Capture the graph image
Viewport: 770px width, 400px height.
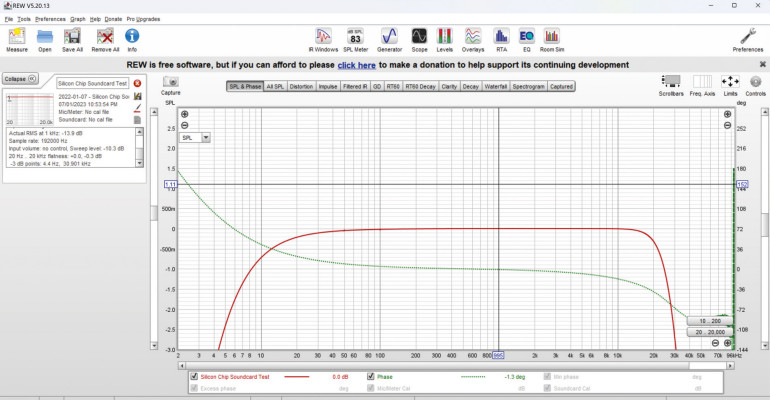pos(171,84)
